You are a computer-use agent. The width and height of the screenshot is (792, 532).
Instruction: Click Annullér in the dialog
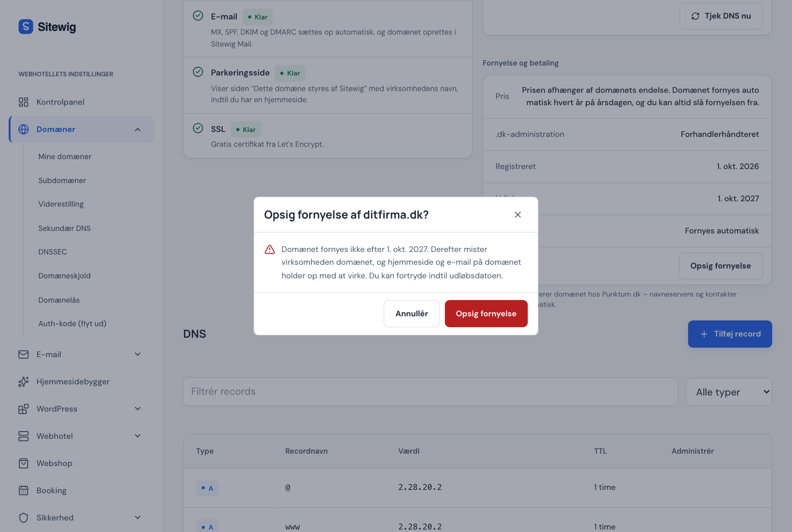tap(412, 313)
